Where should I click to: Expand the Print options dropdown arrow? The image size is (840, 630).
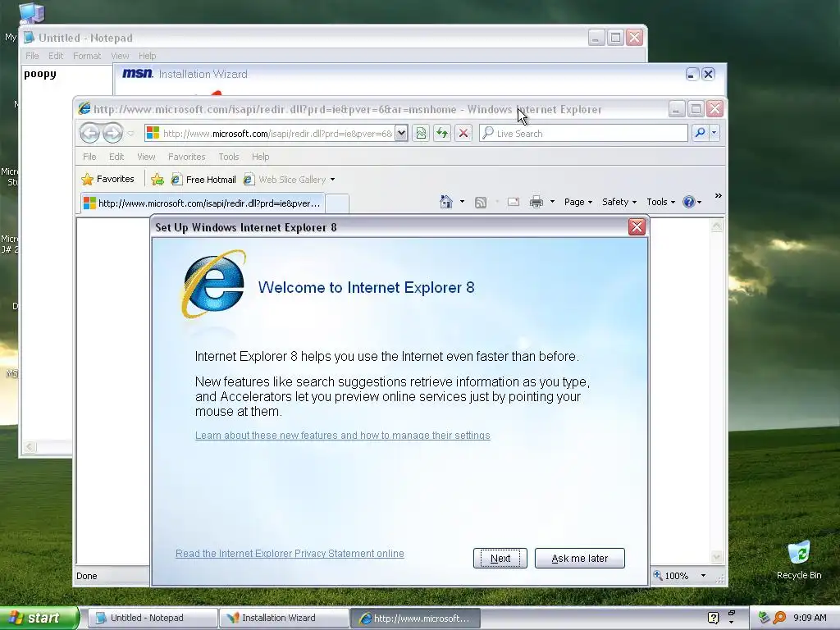(552, 202)
